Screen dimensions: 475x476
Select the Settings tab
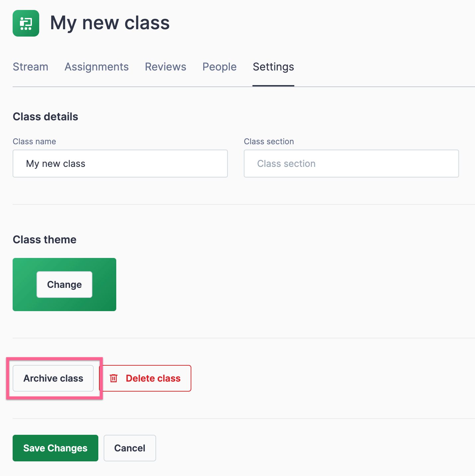click(x=273, y=67)
